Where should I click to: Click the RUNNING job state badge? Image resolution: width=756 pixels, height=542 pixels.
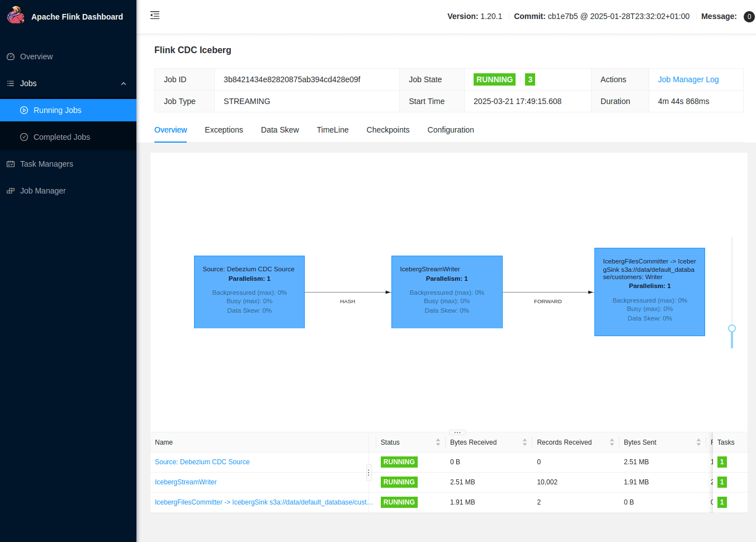click(x=494, y=79)
